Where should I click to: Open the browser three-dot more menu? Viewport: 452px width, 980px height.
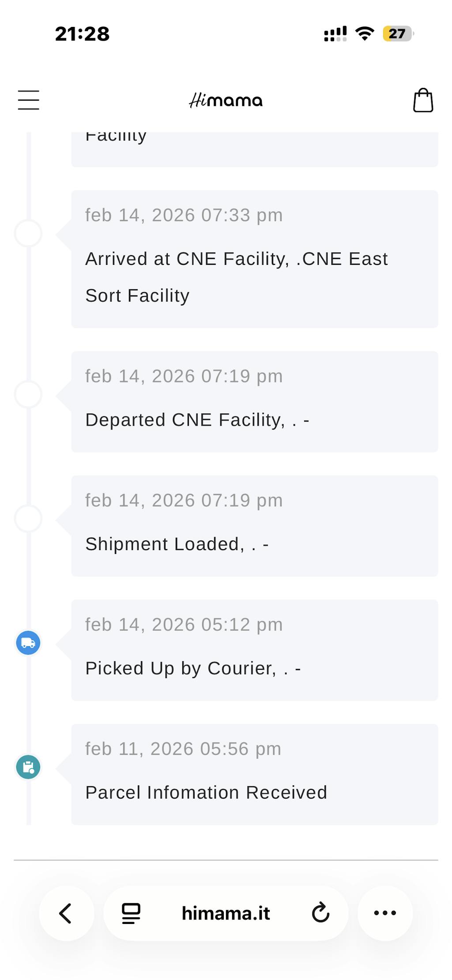tap(385, 913)
